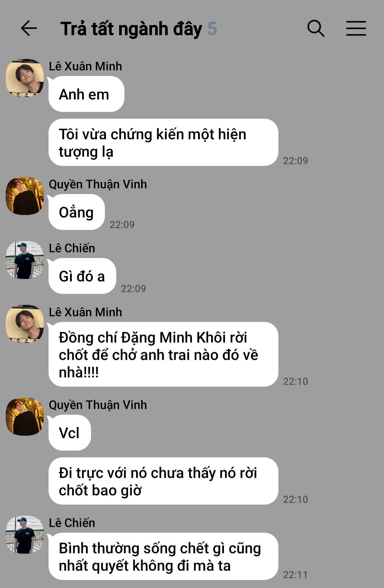Tap Lê Xuân Minh's first avatar

pyautogui.click(x=25, y=78)
